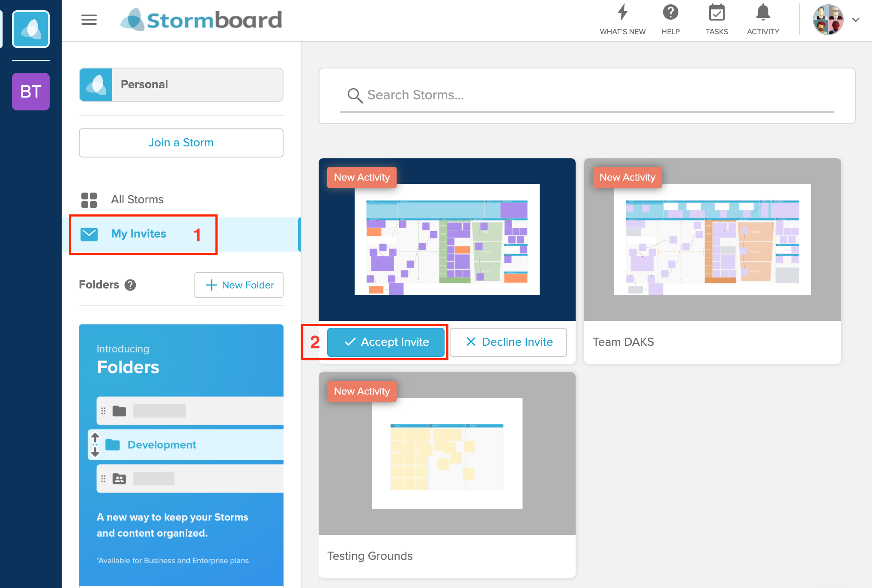Click the Accept Invite button
The height and width of the screenshot is (588, 872).
(386, 342)
